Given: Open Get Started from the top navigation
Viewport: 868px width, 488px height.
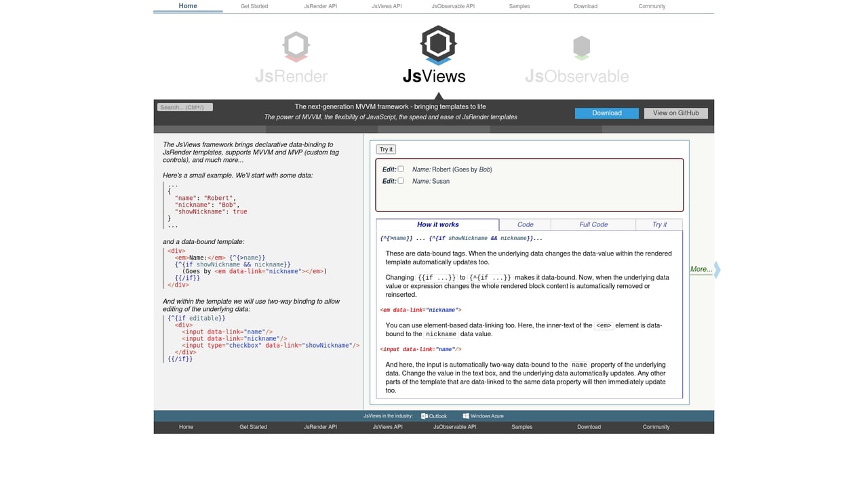Looking at the screenshot, I should click(x=254, y=6).
